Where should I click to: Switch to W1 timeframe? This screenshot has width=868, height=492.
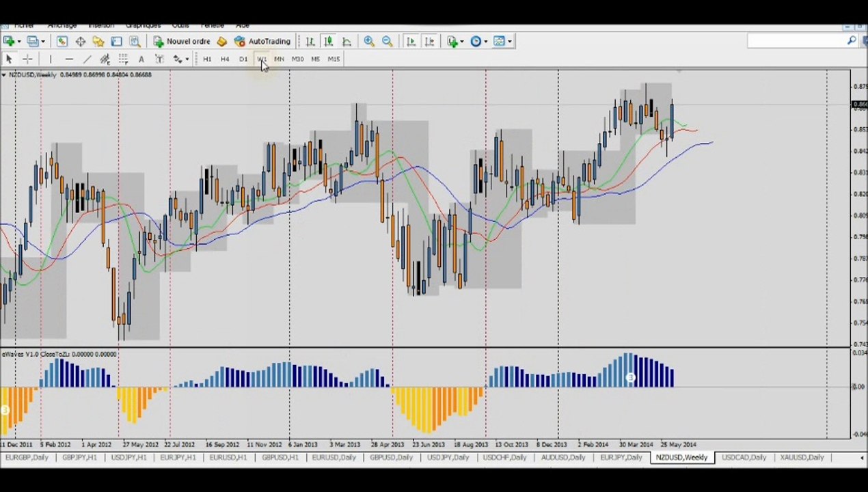pyautogui.click(x=261, y=59)
